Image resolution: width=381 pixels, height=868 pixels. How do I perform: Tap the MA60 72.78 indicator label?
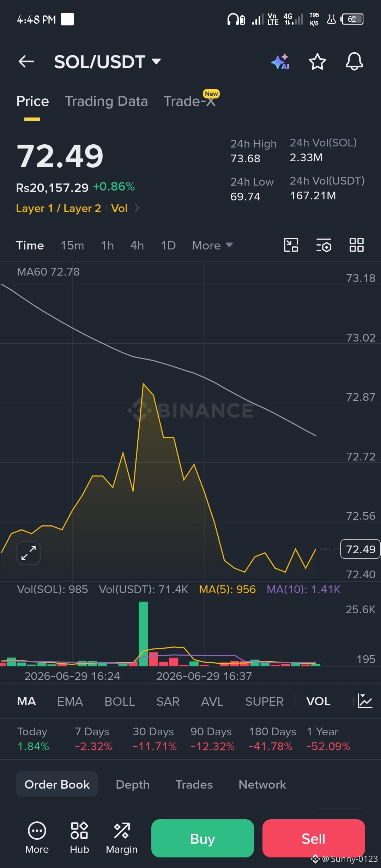pos(48,272)
